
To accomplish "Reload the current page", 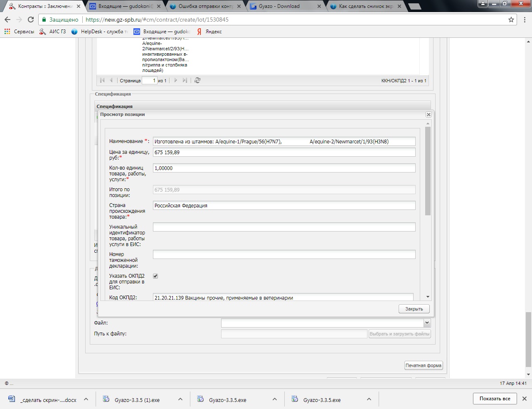I will coord(31,20).
